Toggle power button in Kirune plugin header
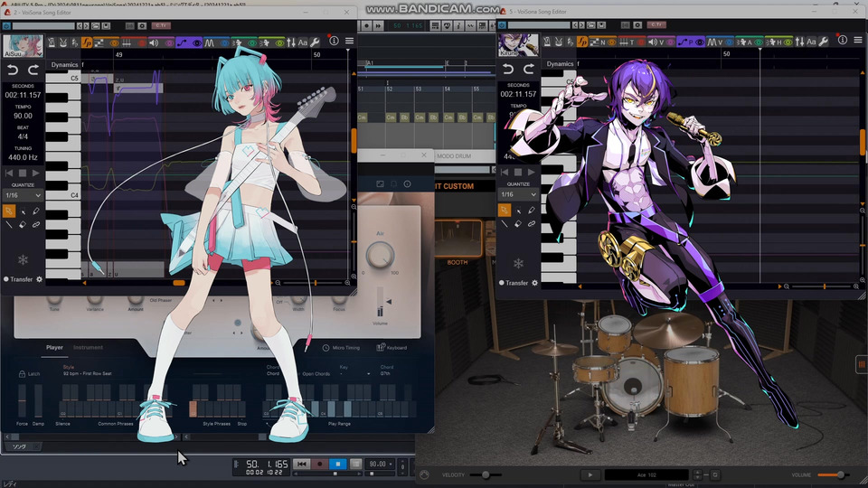868x488 pixels. (502, 25)
